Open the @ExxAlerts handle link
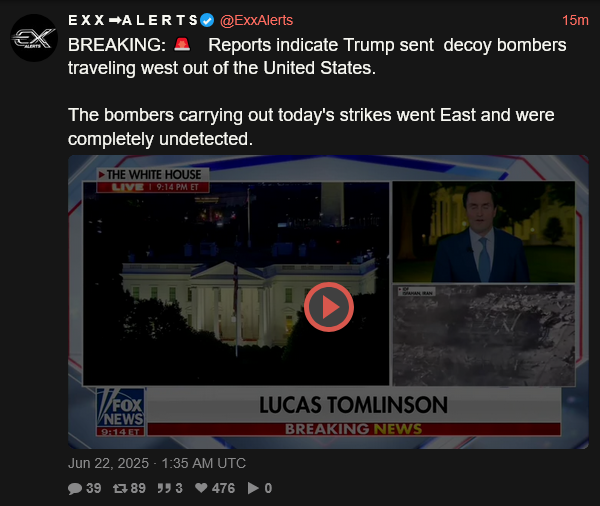600x506 pixels. tap(256, 20)
